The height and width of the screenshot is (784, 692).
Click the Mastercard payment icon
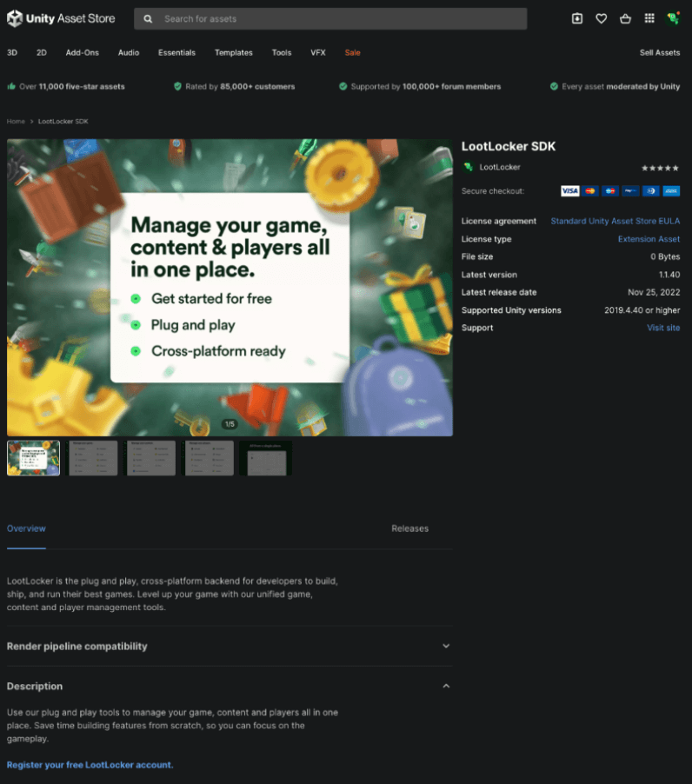point(590,191)
